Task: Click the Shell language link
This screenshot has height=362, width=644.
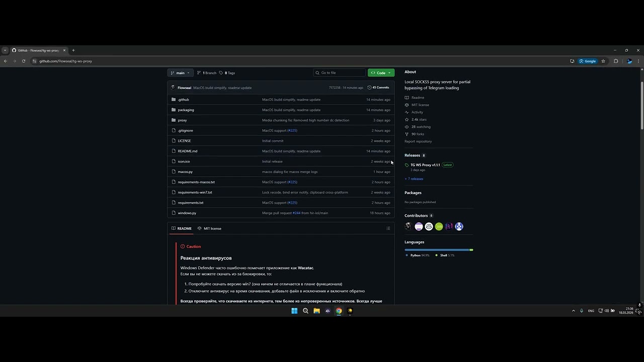Action: coord(445,255)
